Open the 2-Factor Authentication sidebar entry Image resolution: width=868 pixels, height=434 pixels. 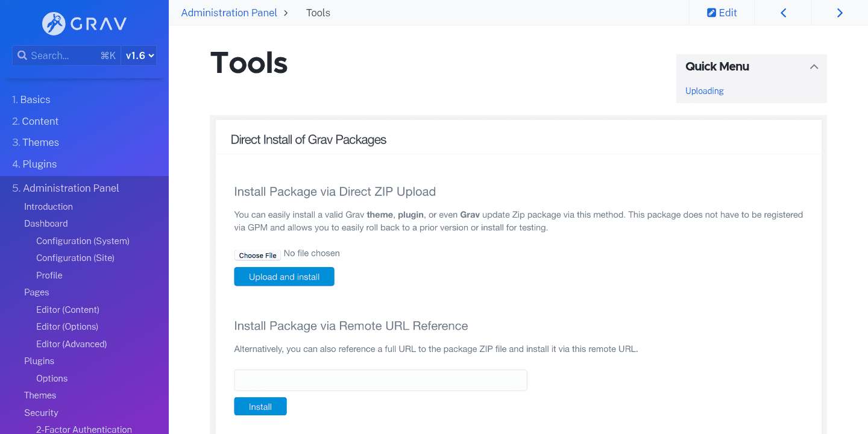(84, 429)
